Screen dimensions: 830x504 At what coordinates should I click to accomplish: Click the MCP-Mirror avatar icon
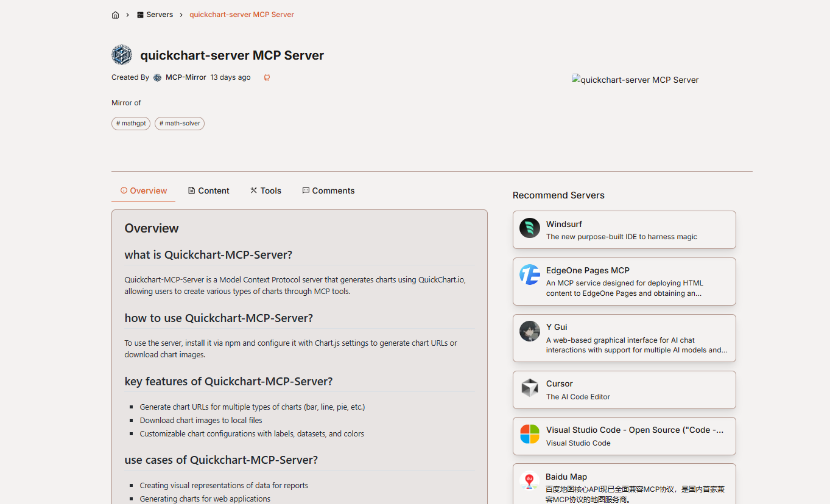pyautogui.click(x=157, y=77)
